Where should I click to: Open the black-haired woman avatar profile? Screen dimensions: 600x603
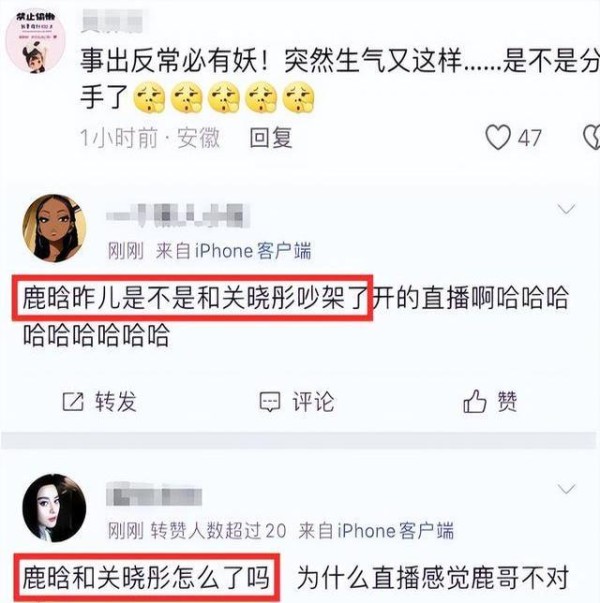(x=54, y=508)
